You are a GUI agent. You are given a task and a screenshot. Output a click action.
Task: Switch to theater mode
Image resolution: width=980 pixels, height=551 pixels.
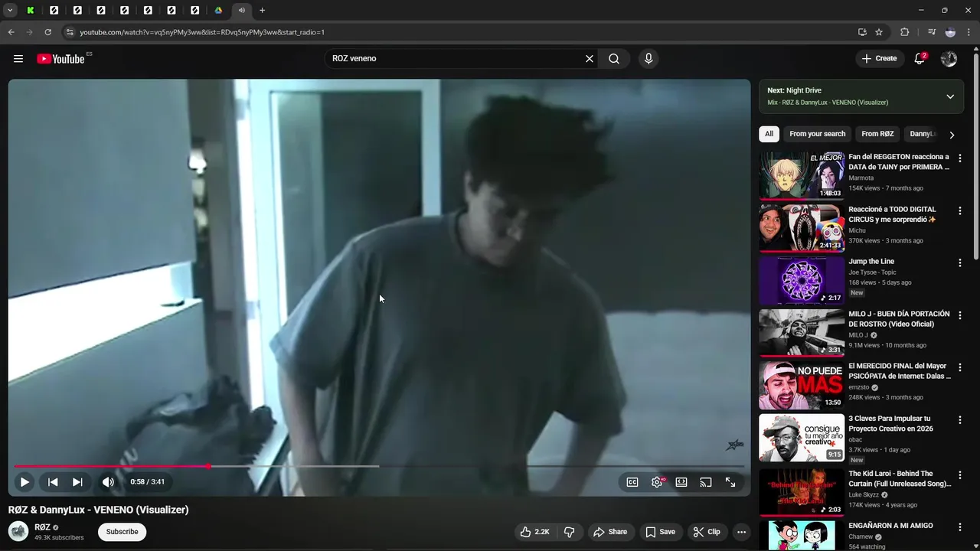[x=681, y=482]
